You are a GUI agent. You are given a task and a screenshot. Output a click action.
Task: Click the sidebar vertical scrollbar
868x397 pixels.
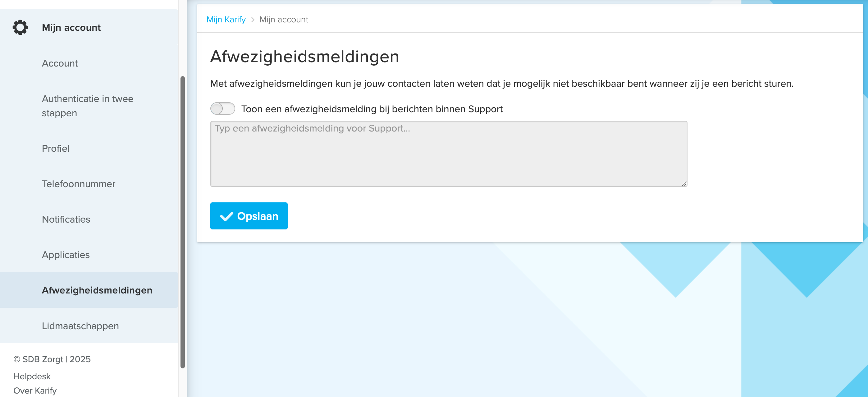(183, 222)
